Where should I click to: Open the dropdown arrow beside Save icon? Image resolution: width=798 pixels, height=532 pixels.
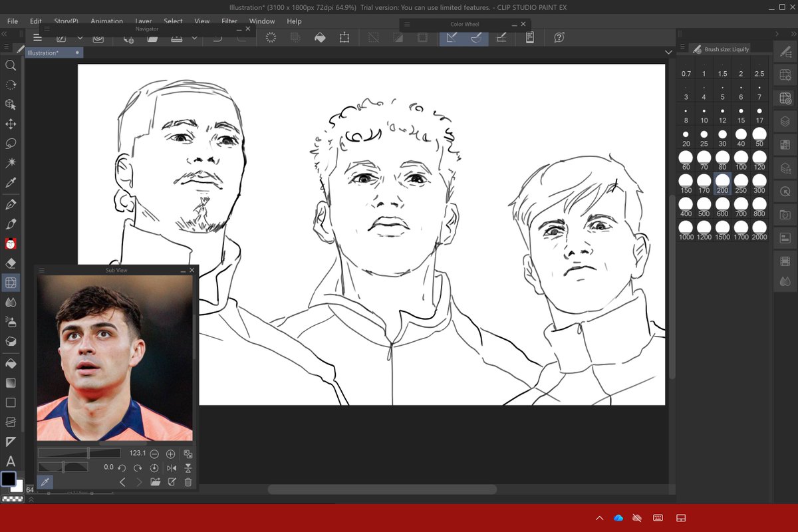click(194, 38)
